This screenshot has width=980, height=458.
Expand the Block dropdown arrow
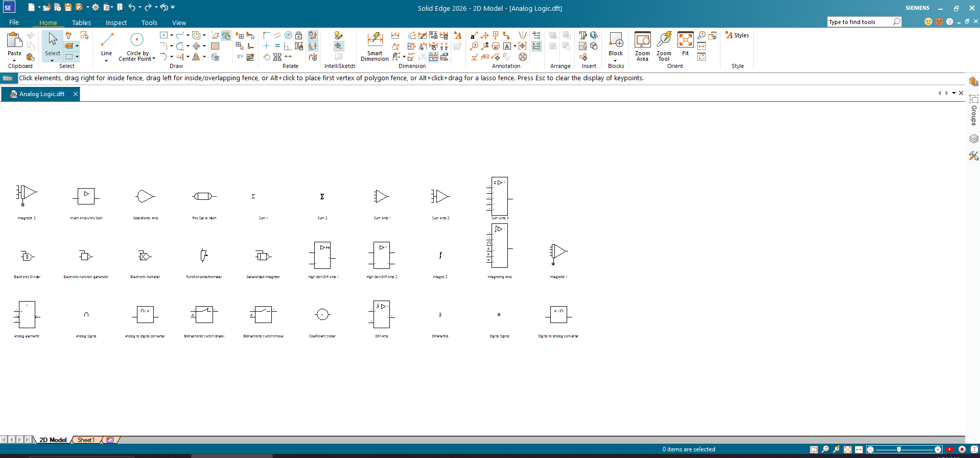(x=615, y=60)
